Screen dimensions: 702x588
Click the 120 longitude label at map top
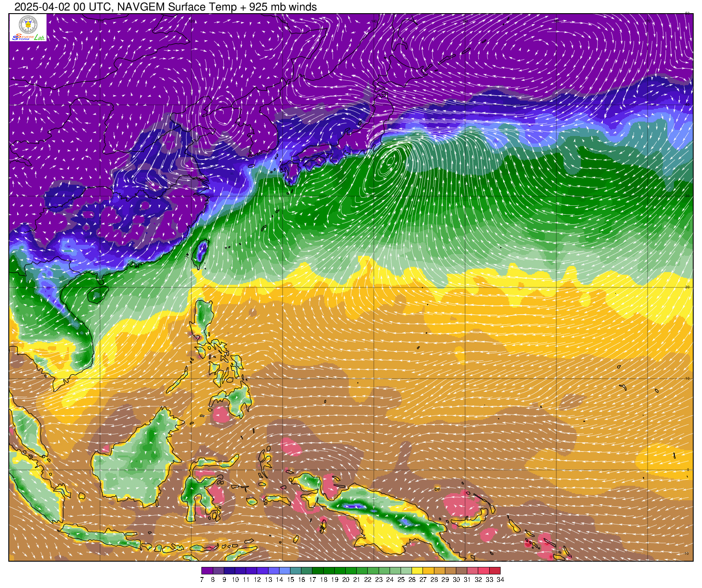click(192, 21)
